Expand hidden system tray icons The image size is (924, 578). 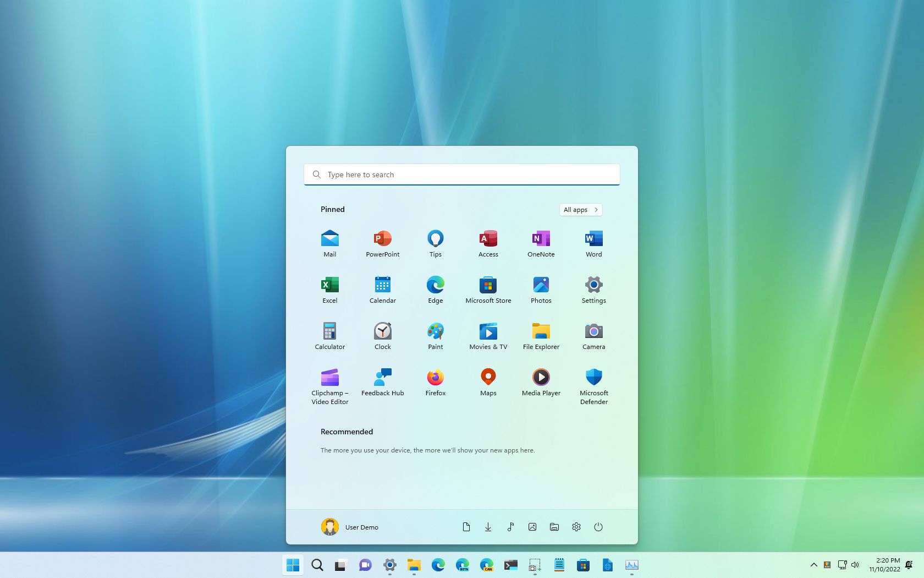pos(813,565)
